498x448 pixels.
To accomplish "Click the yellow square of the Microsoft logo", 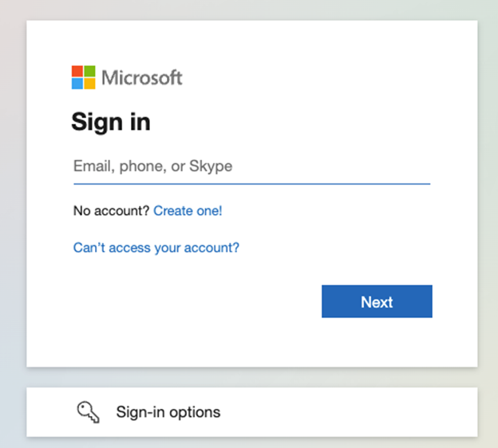I will [89, 84].
